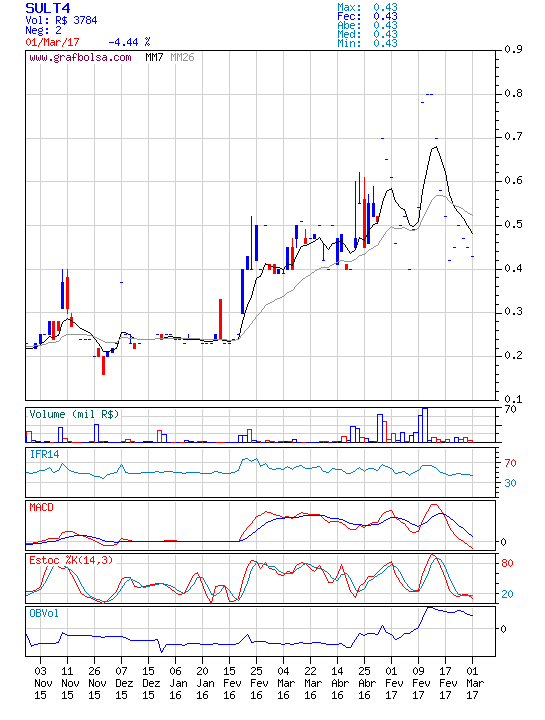Click the Vol: R$ 3784 text
Viewport: 545px width, 720px height.
coord(61,20)
